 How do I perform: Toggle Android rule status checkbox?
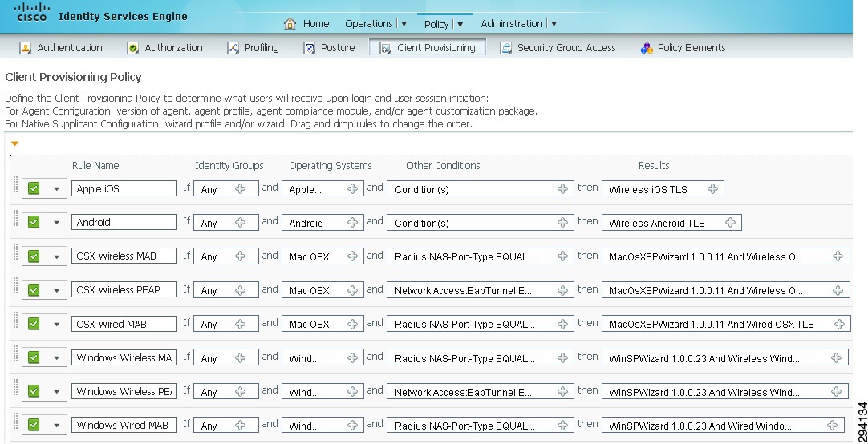(34, 222)
